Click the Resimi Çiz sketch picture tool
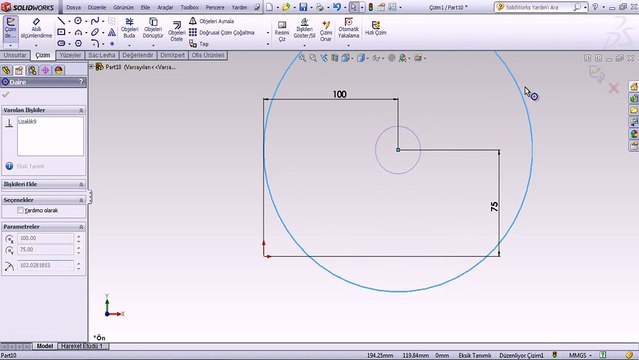Screen dimensions: 639x360 282,31
